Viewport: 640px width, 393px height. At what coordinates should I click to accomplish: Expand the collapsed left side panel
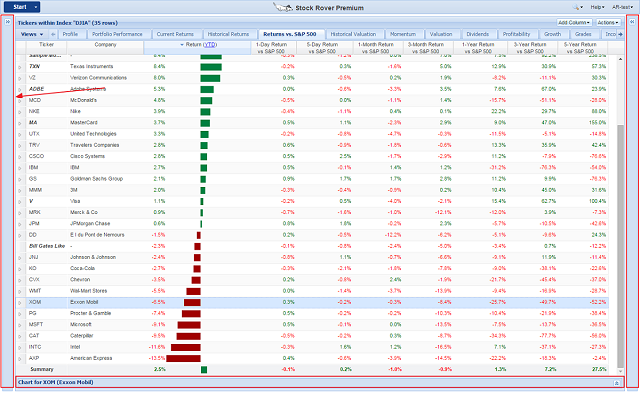(8, 22)
